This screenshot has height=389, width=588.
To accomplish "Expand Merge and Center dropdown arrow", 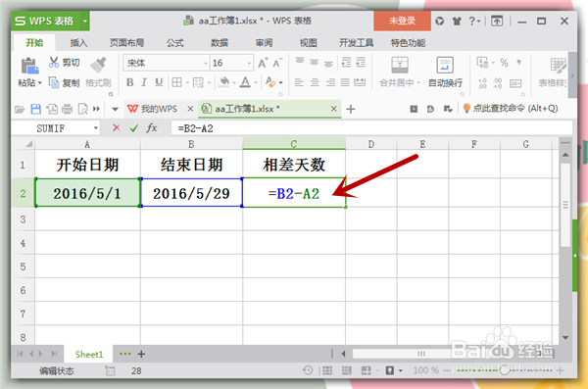I will click(418, 83).
